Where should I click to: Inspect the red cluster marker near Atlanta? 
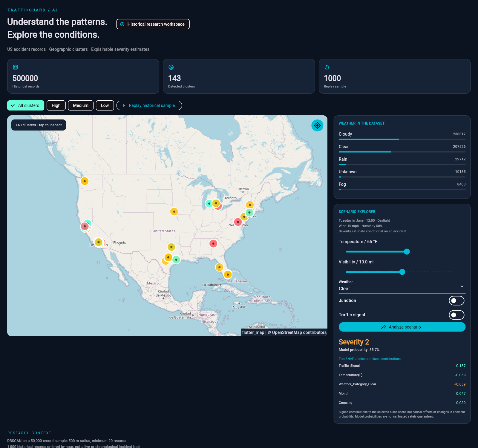[x=213, y=244]
